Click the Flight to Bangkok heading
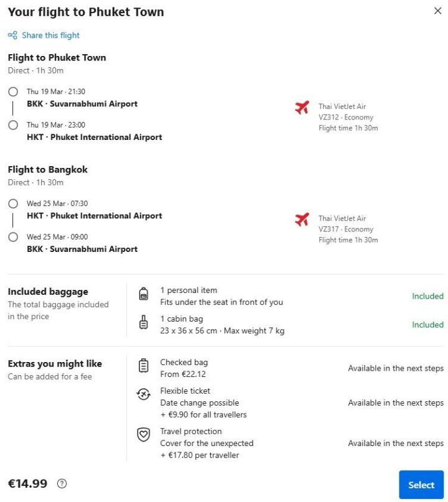Image resolution: width=448 pixels, height=502 pixels. click(47, 169)
